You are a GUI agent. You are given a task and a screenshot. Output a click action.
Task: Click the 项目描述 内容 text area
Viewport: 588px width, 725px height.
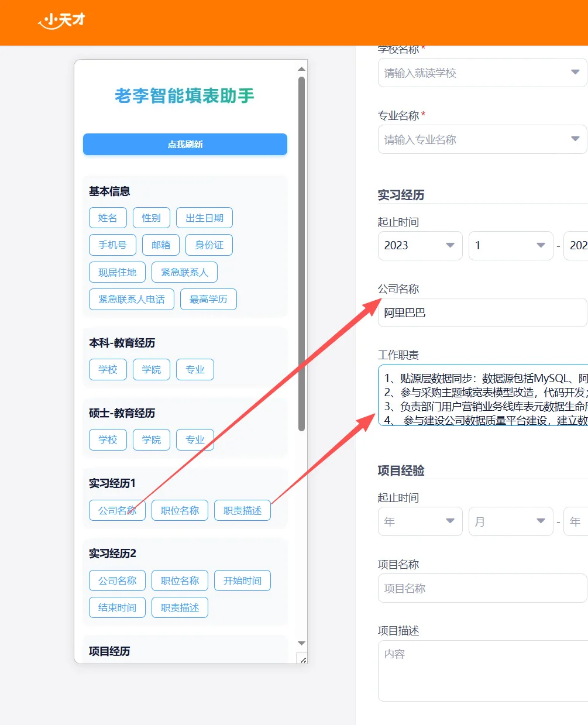coord(483,671)
